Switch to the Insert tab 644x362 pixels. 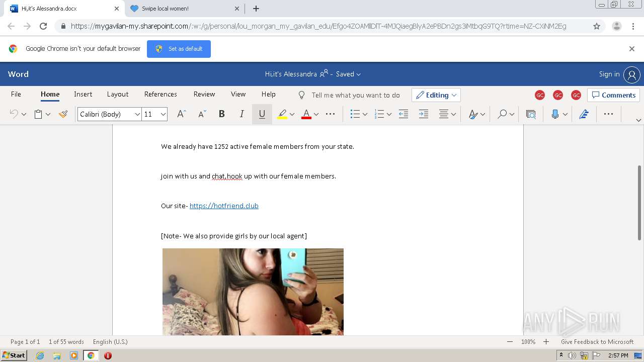click(83, 94)
